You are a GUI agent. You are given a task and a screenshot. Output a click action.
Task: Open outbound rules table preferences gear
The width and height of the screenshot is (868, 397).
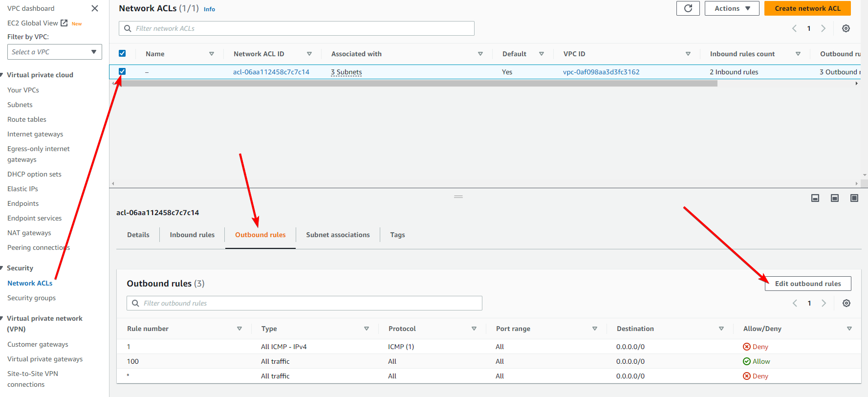point(846,303)
